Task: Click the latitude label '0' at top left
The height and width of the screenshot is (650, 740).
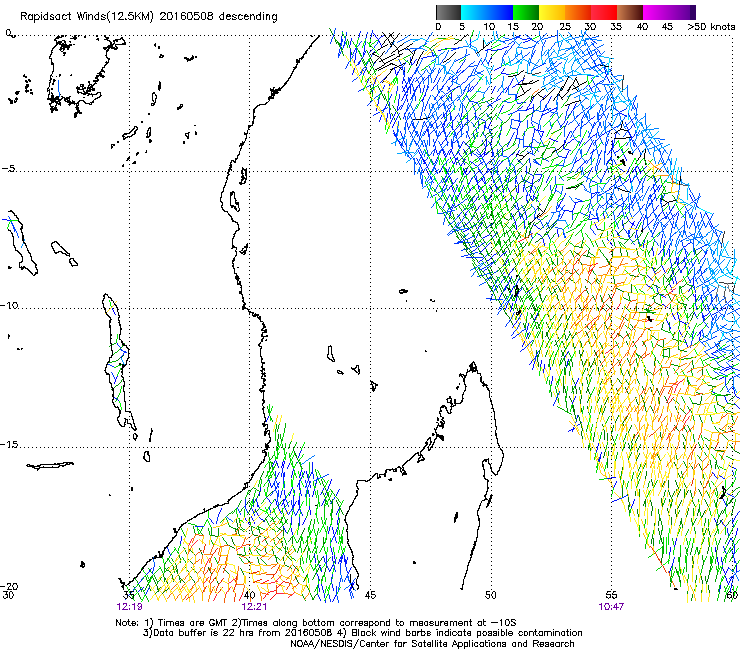Action: pyautogui.click(x=8, y=33)
